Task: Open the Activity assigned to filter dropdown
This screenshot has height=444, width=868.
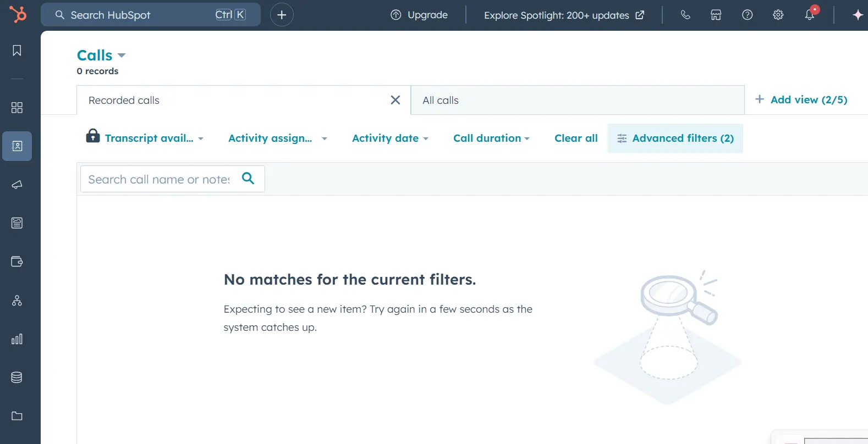Action: (278, 138)
